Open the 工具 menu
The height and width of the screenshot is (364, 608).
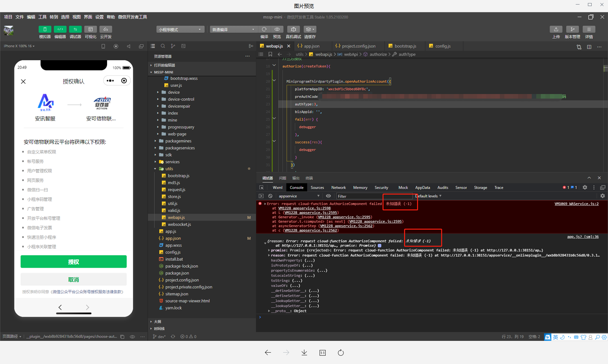43,17
